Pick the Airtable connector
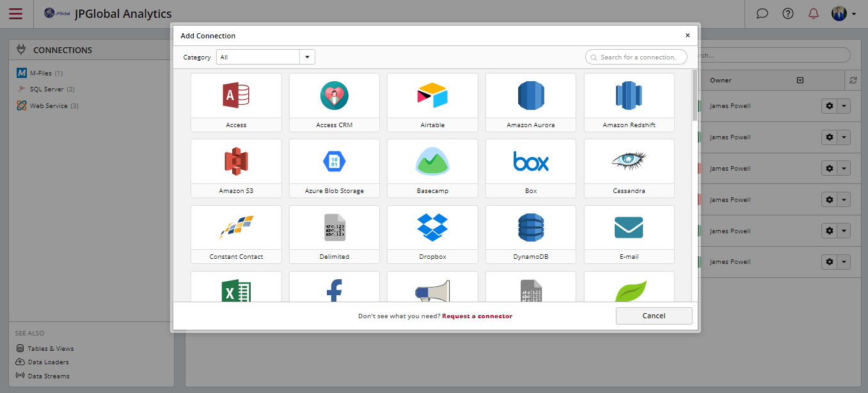 coord(432,102)
